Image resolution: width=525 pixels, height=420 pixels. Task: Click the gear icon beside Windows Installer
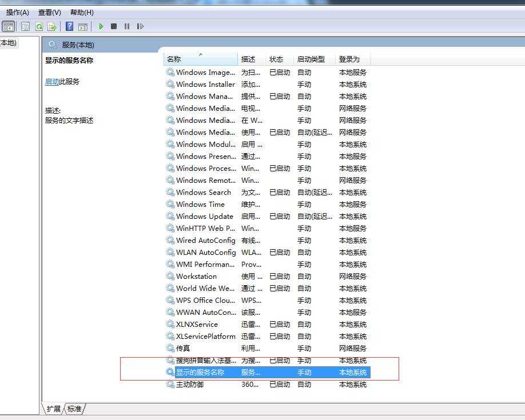tap(170, 84)
